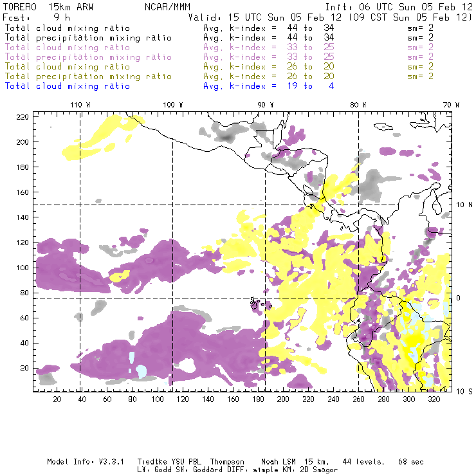Select '68 sec' in model info footer
The width and height of the screenshot is (476, 476).
coord(411,462)
